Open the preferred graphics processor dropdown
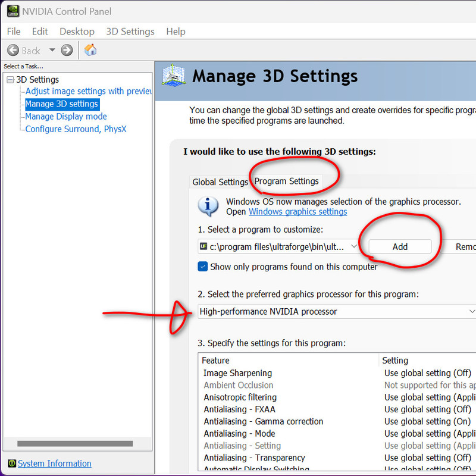The image size is (476, 476). coord(337,311)
